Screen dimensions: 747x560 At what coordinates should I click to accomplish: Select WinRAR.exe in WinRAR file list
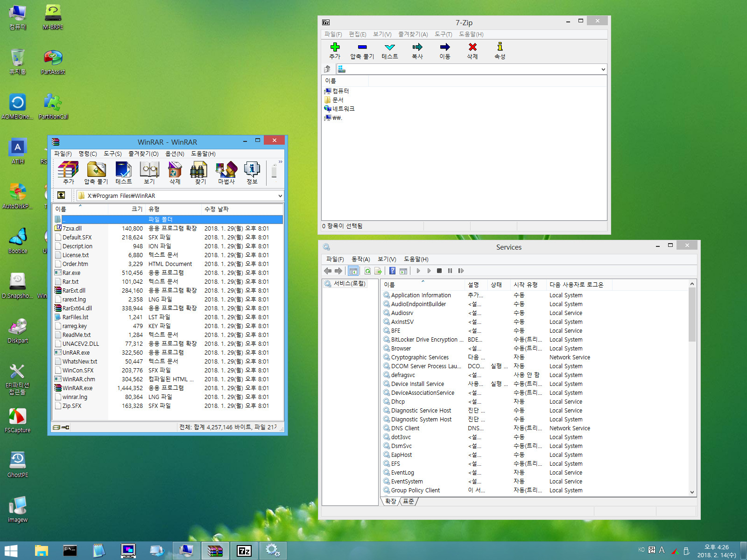click(78, 388)
